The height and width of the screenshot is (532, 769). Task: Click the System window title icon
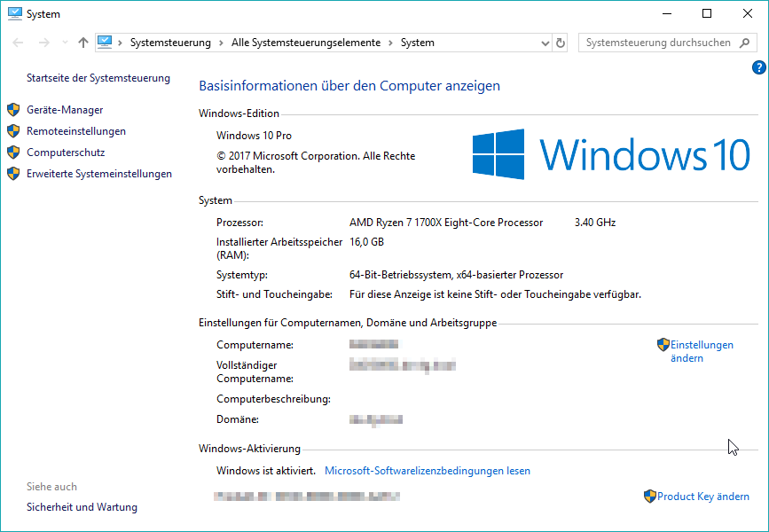15,13
